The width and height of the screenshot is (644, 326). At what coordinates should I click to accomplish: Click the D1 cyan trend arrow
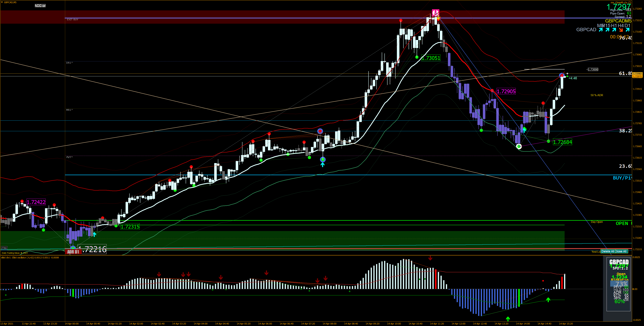point(628,30)
